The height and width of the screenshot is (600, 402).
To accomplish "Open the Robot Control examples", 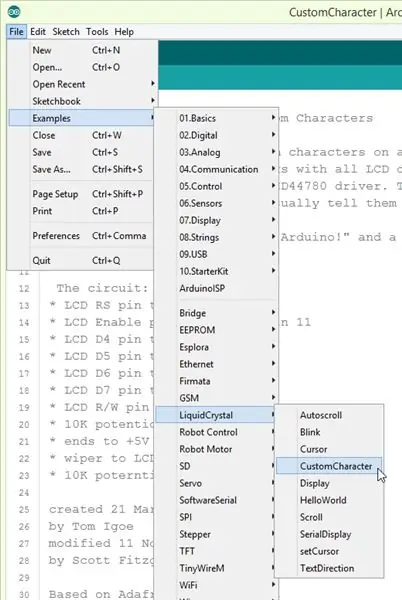I will click(x=216, y=432).
